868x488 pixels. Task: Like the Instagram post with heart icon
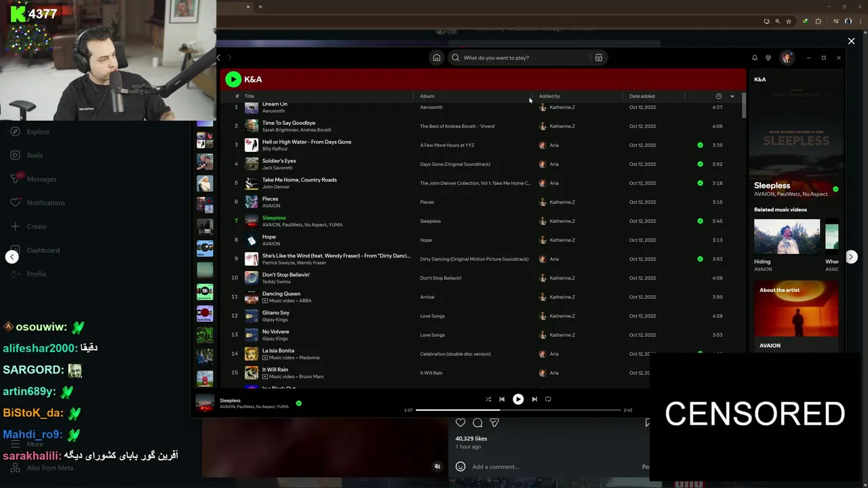click(460, 423)
